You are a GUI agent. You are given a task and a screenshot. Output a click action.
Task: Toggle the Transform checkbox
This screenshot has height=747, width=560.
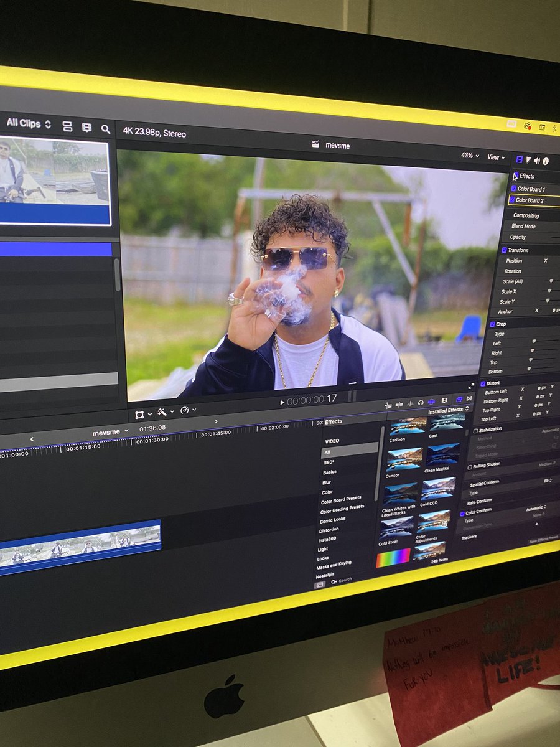[503, 250]
